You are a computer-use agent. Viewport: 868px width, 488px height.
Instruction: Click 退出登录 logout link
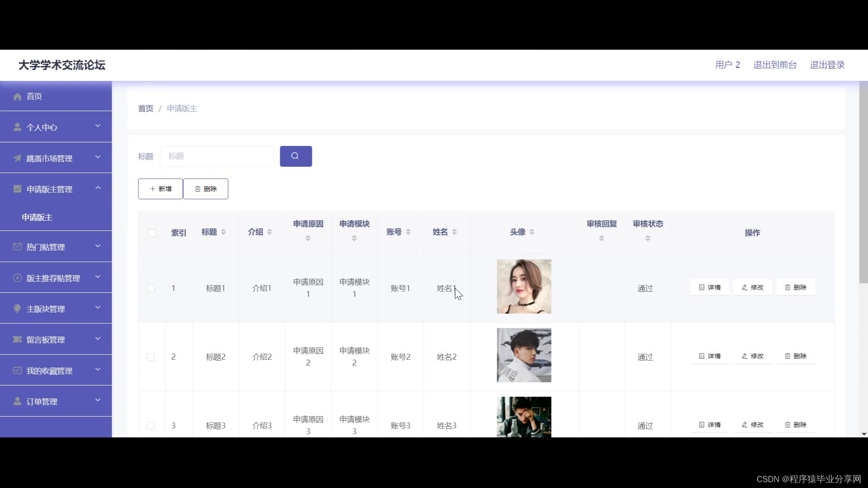point(827,65)
